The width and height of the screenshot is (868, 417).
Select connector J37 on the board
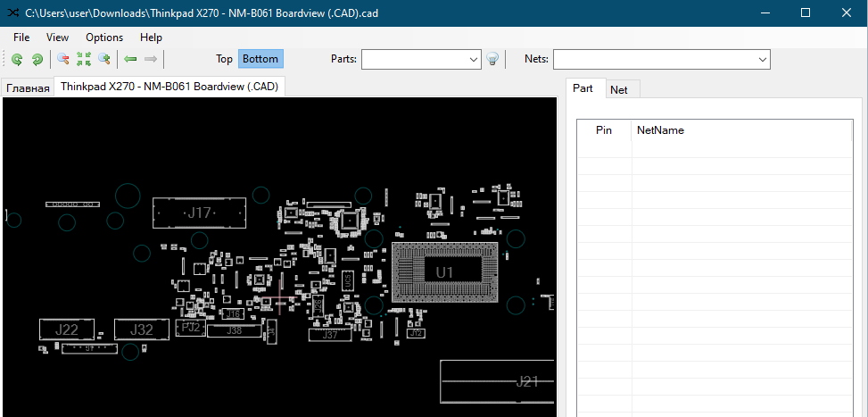(x=330, y=335)
